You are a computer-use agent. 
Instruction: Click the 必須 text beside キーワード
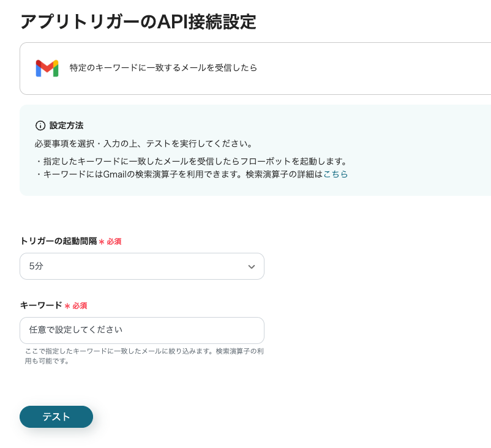click(80, 305)
